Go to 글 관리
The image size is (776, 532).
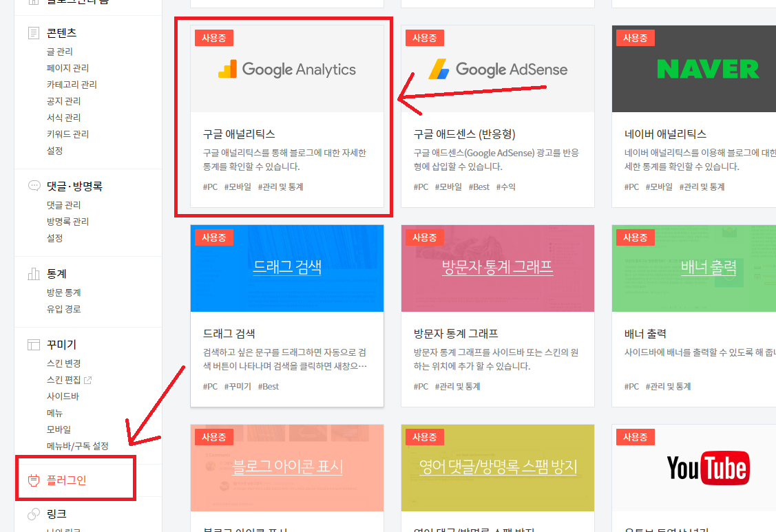[59, 52]
